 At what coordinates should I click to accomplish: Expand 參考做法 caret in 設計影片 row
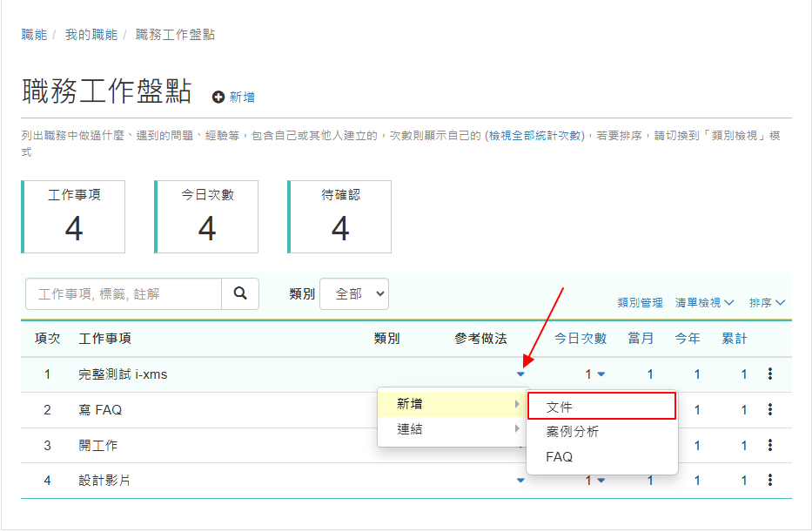(x=520, y=481)
